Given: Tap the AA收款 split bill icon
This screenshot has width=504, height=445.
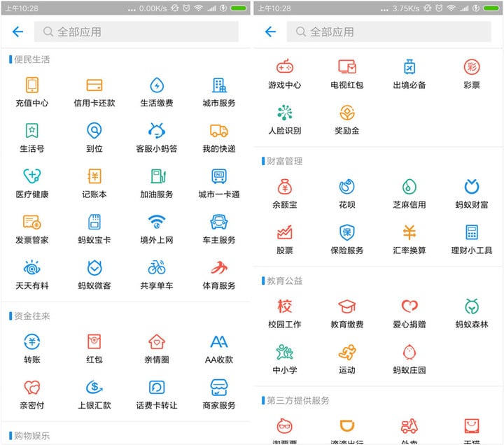Looking at the screenshot, I should coord(219,341).
